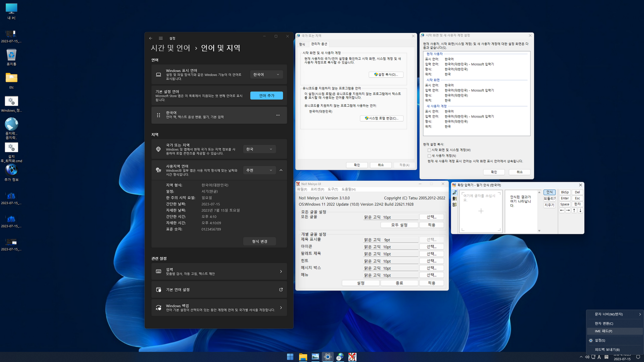
Task: Click volume speaker icon in system tray
Action: 587,357
